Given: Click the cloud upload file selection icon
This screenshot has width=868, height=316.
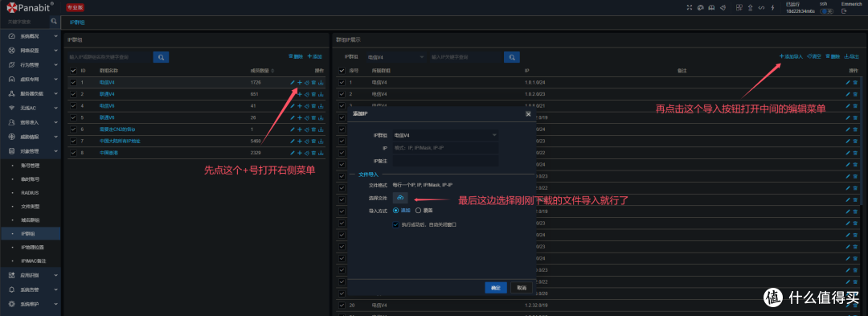Looking at the screenshot, I should [x=400, y=198].
